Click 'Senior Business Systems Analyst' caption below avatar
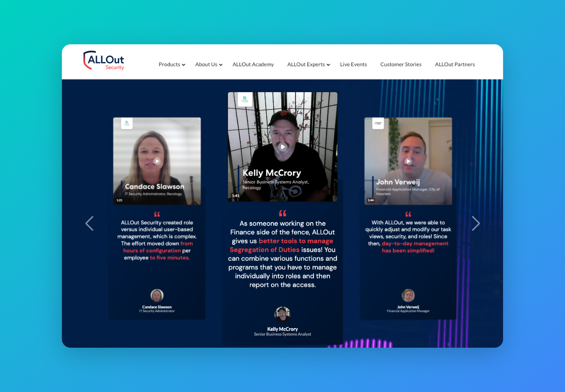The image size is (565, 392). click(x=282, y=334)
